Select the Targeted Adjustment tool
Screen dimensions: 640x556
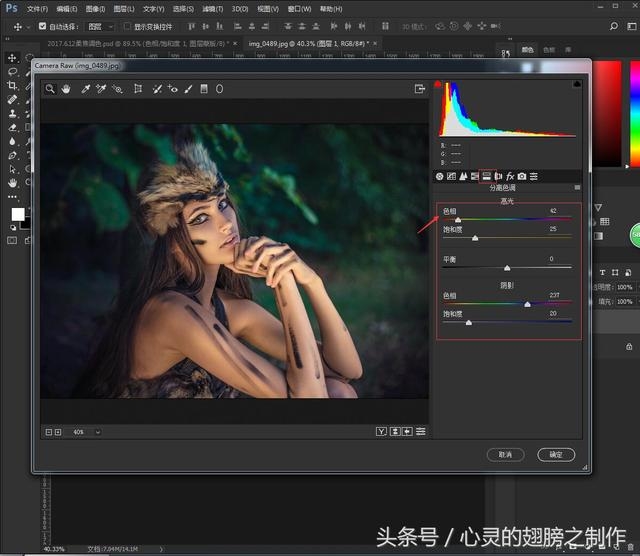pyautogui.click(x=118, y=89)
